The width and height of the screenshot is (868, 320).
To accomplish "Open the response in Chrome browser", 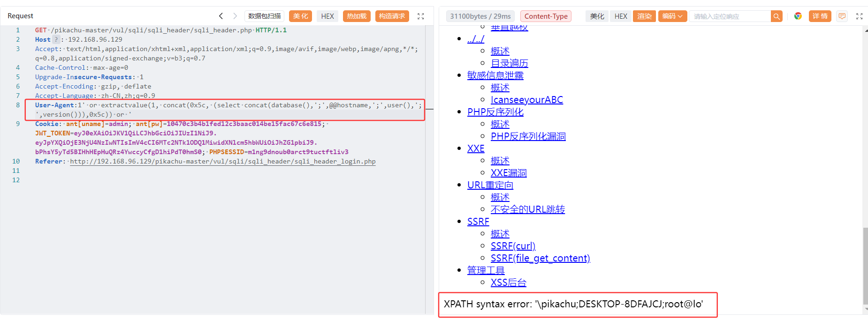I will click(798, 16).
